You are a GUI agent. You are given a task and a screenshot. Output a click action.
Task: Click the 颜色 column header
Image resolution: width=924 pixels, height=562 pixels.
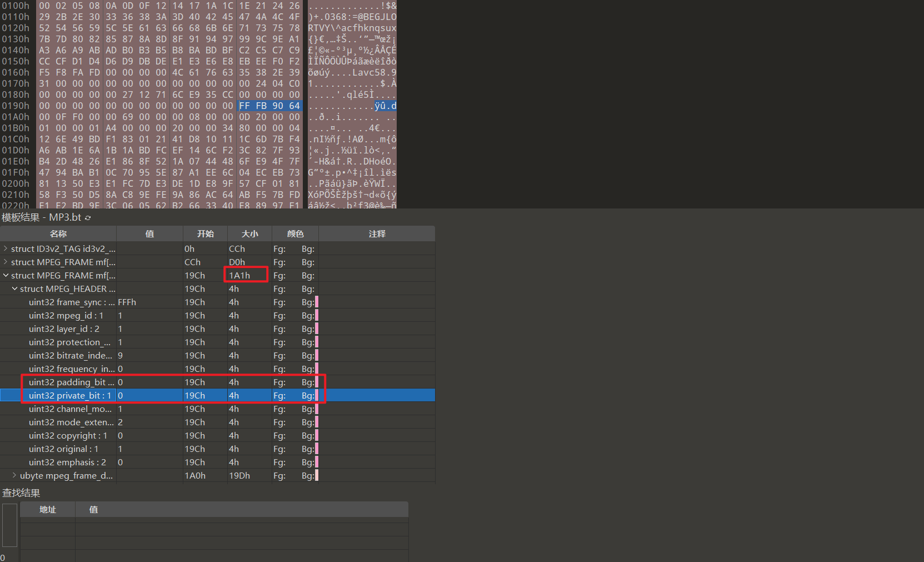pyautogui.click(x=295, y=234)
